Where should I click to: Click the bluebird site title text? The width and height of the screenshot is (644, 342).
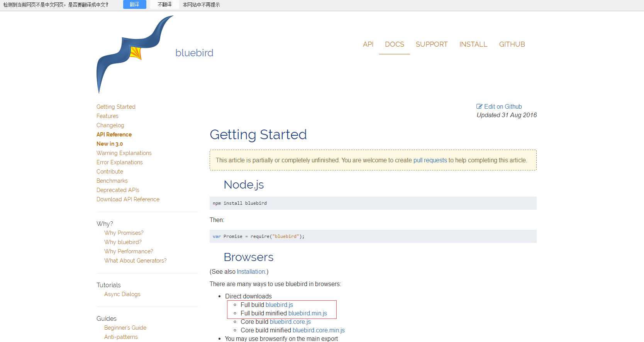pos(194,53)
